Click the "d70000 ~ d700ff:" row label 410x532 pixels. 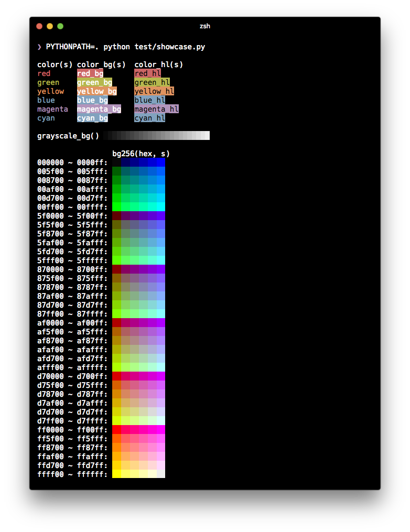72,376
